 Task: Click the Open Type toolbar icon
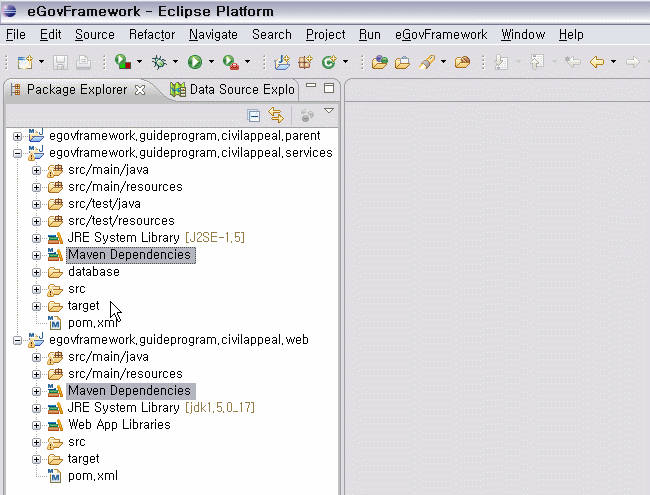click(x=379, y=62)
